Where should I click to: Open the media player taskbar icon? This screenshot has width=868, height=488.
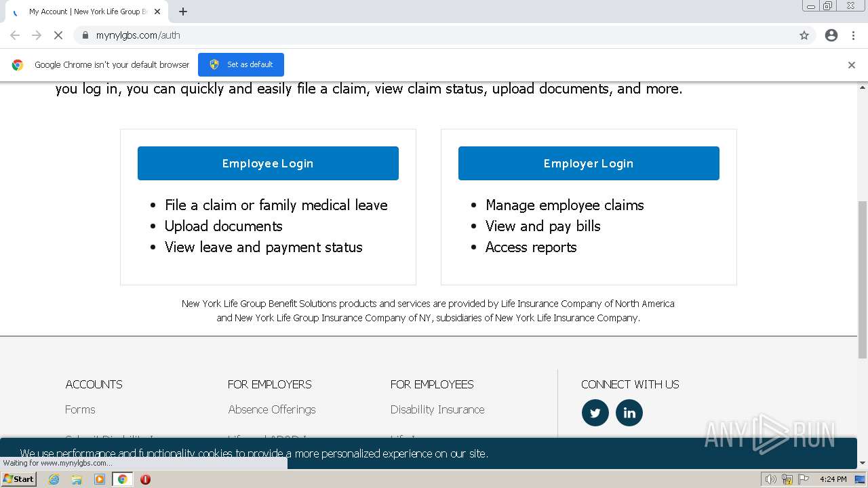point(100,479)
